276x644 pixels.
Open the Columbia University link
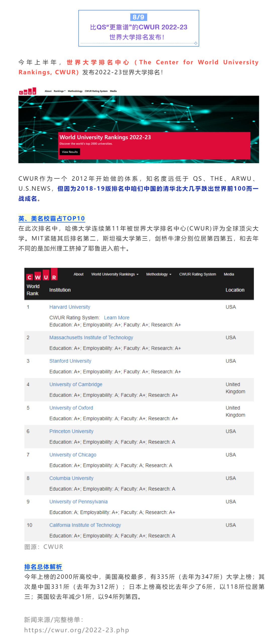click(x=71, y=478)
